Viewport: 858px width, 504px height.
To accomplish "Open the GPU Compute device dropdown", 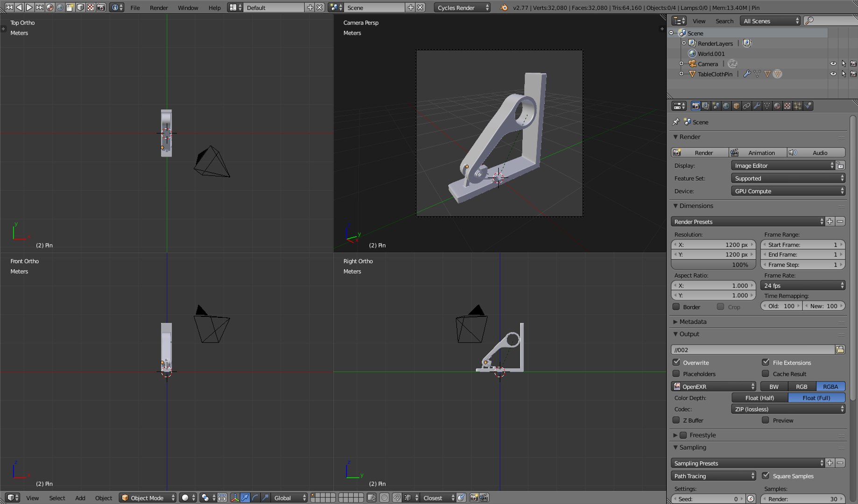I will coord(788,191).
